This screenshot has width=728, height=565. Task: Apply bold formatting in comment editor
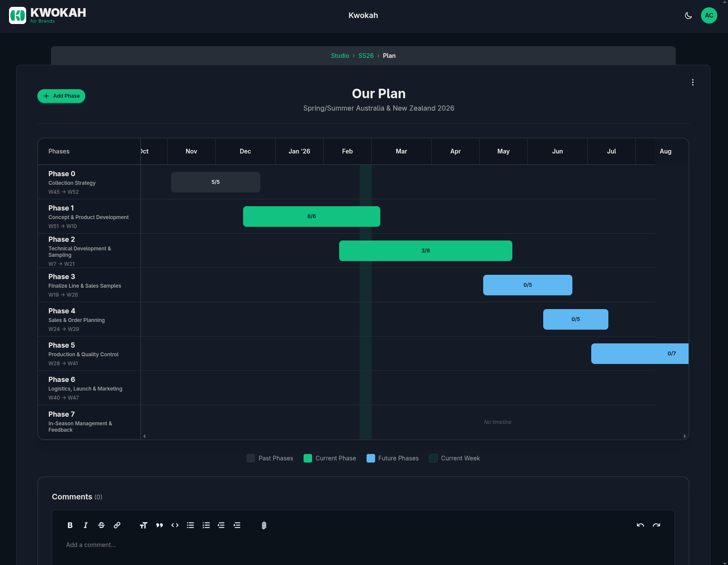click(x=70, y=525)
